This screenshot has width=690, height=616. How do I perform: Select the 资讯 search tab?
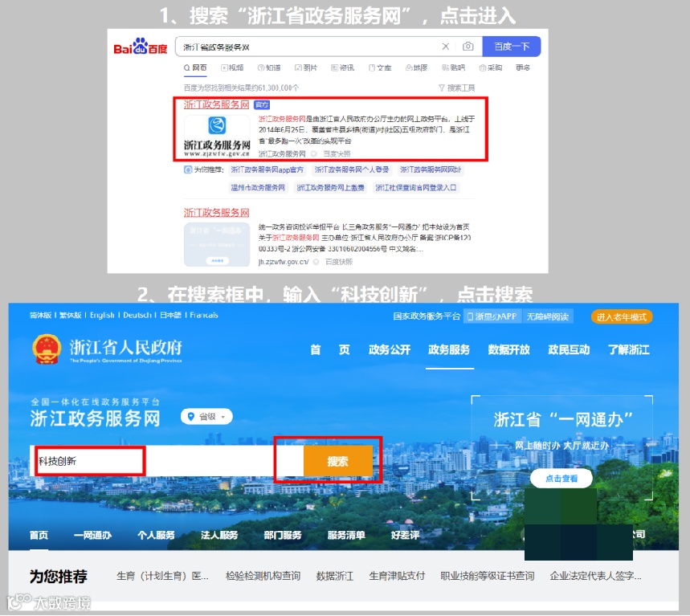342,67
